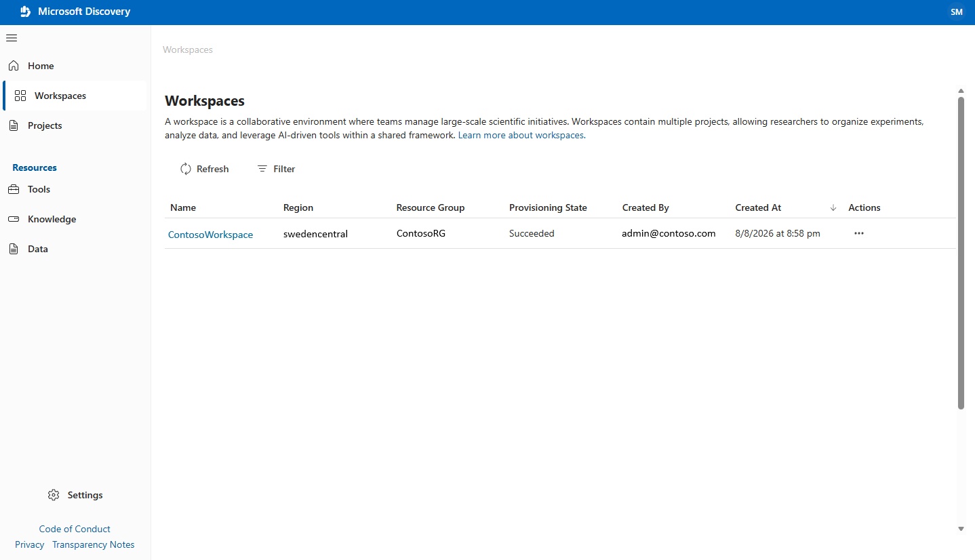The image size is (975, 560).
Task: Toggle sort arrow on Created At column
Action: point(833,207)
